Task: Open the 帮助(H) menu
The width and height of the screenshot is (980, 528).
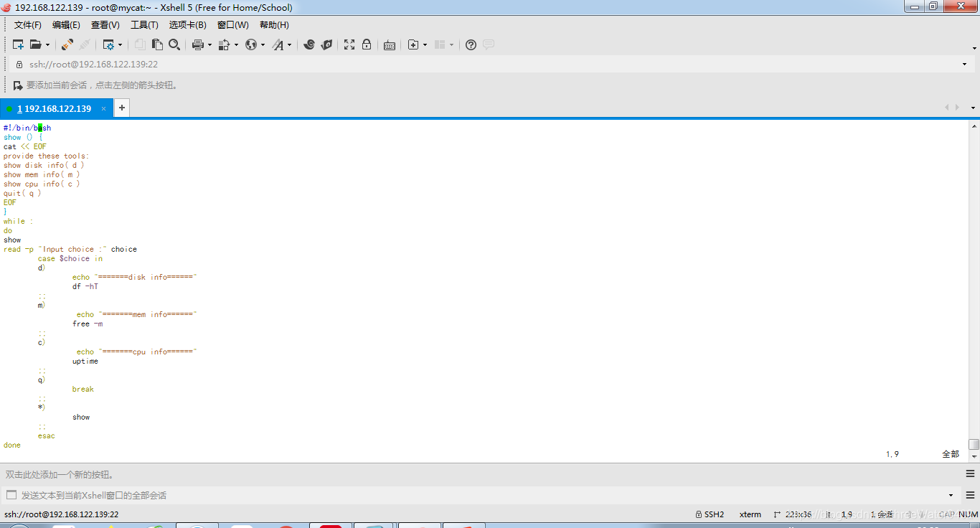Action: [x=274, y=25]
